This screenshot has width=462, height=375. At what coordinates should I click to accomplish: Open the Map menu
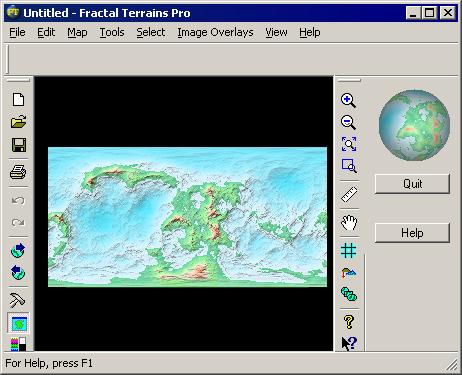click(x=77, y=32)
